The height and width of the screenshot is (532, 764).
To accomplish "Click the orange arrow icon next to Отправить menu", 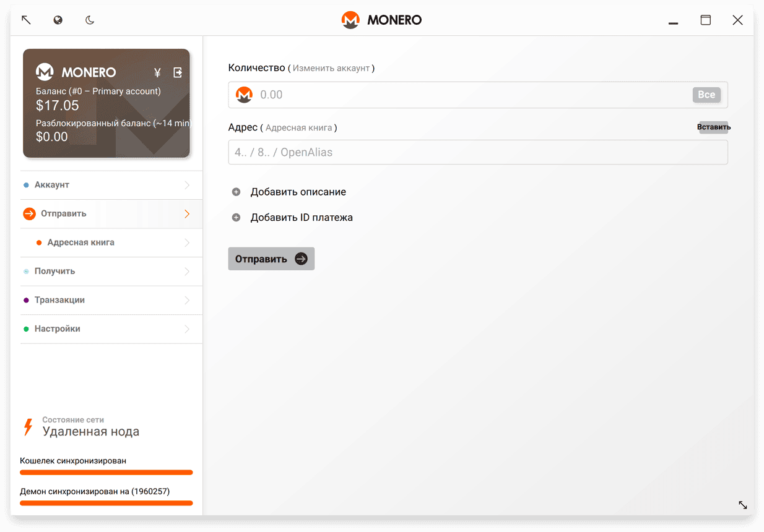I will click(x=29, y=214).
